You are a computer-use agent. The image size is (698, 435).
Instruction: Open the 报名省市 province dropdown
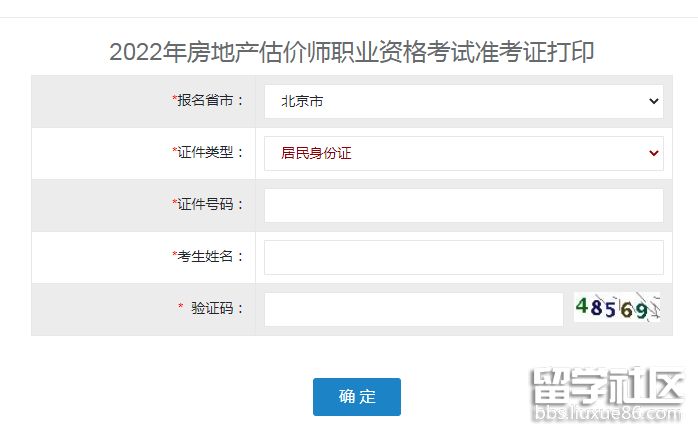[x=463, y=101]
